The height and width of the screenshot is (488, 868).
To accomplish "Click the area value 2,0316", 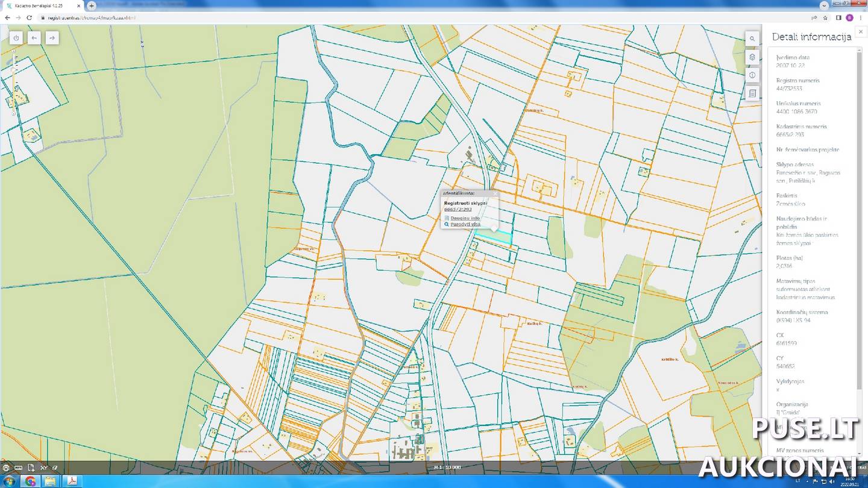I will coord(784,266).
